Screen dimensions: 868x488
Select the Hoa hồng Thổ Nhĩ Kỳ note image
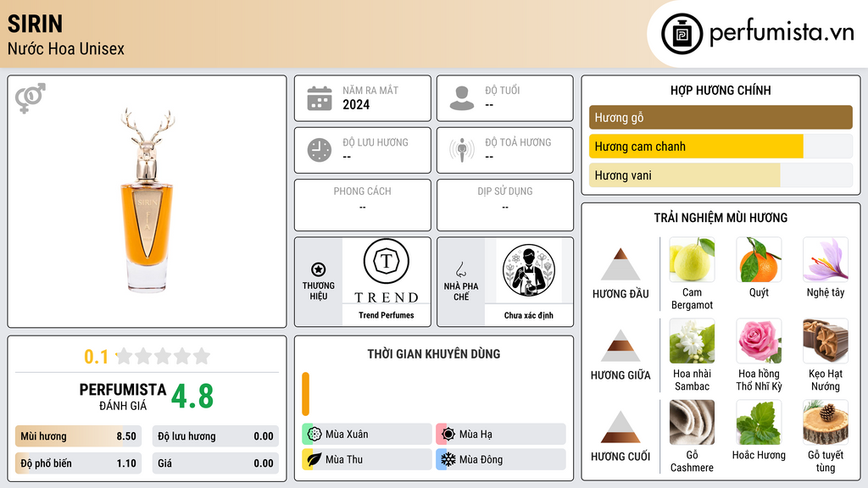[x=759, y=341]
